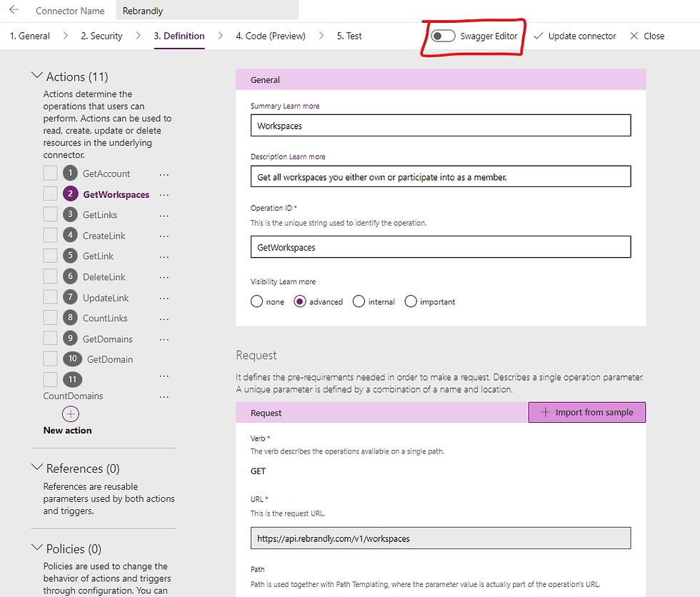Click the request URL field
This screenshot has width=700, height=597.
click(x=441, y=538)
